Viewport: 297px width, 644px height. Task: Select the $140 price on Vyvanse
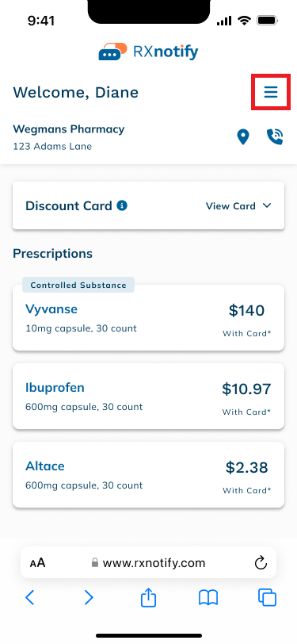click(246, 311)
